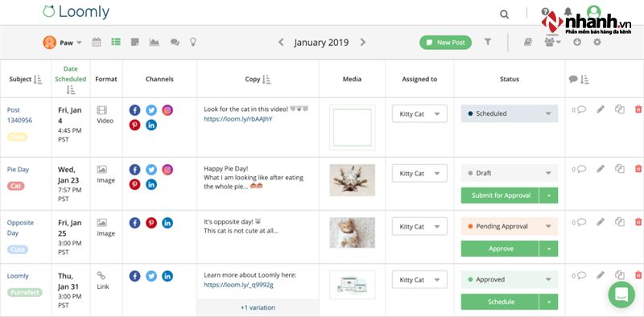This screenshot has width=644, height=317.
Task: Click the New Post button
Action: [x=446, y=43]
